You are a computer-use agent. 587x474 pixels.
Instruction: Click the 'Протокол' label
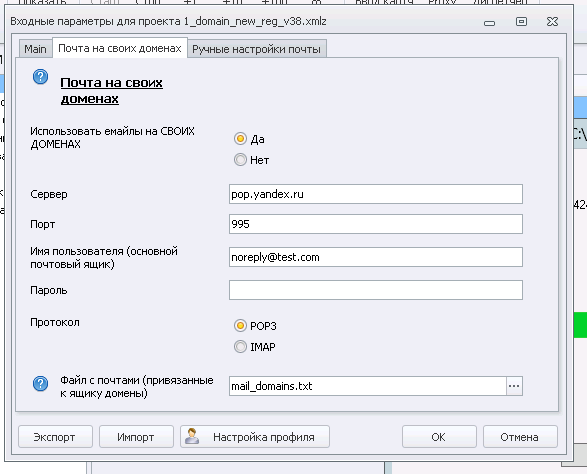click(x=55, y=322)
